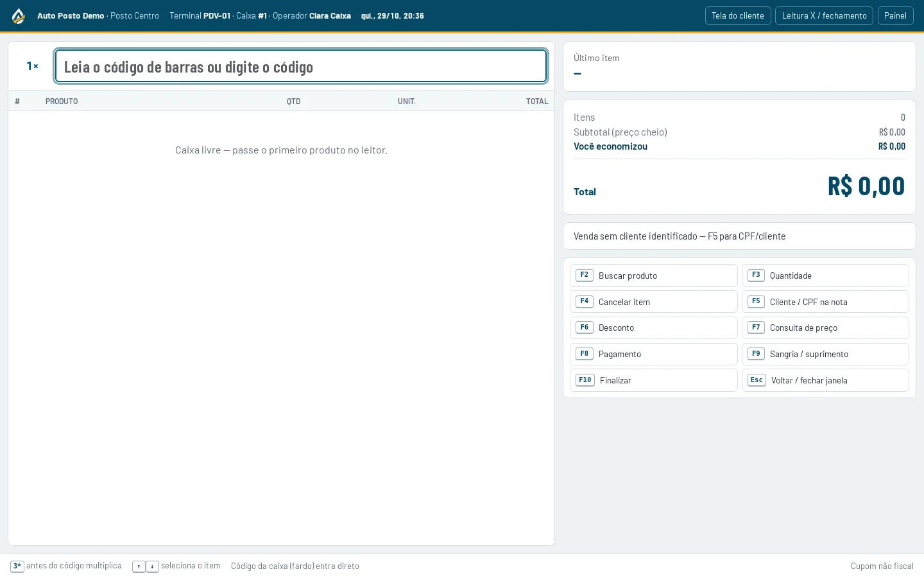Click the 1× quantity multiplier indicator
Image resolution: width=924 pixels, height=578 pixels.
(32, 66)
